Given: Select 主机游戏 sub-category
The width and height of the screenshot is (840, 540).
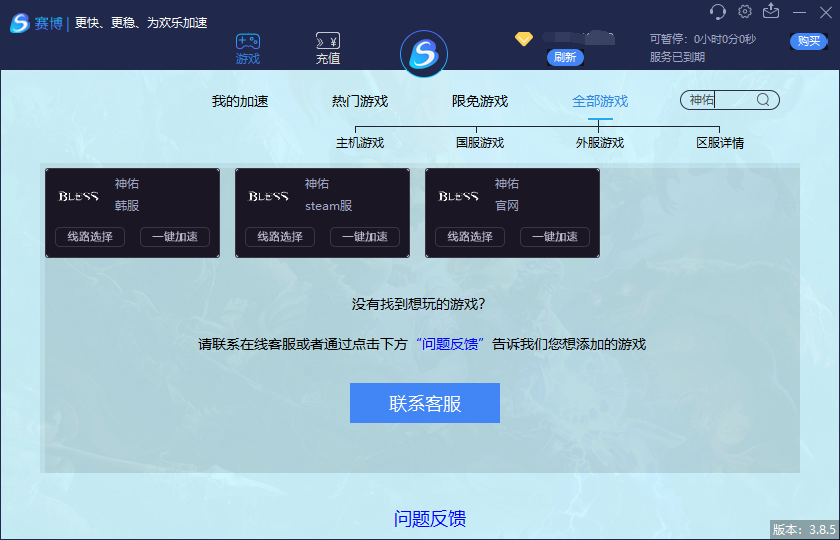Looking at the screenshot, I should tap(360, 143).
